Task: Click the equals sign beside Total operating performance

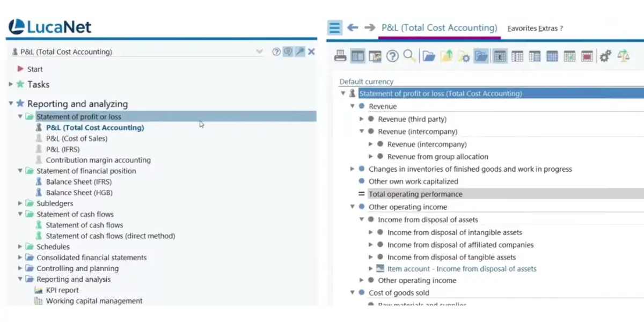Action: point(361,194)
